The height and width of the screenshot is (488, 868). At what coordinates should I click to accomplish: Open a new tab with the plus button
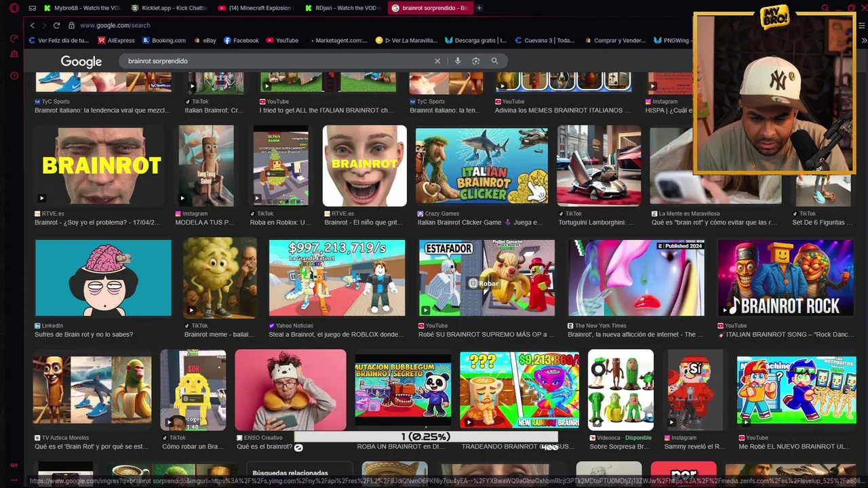pyautogui.click(x=479, y=8)
